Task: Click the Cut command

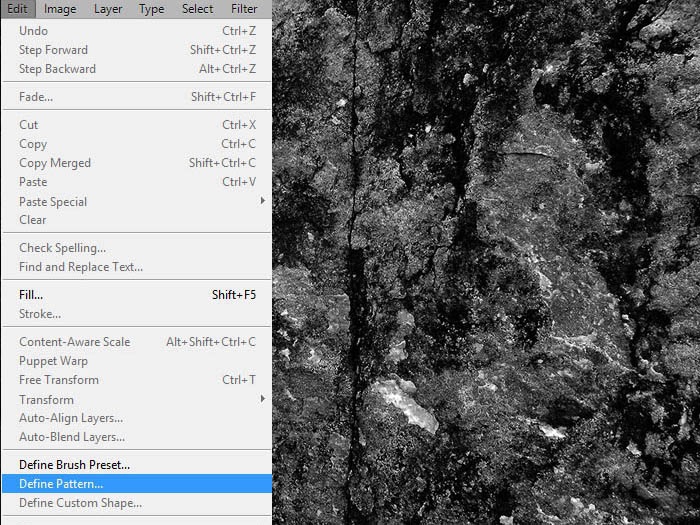Action: pyautogui.click(x=137, y=125)
